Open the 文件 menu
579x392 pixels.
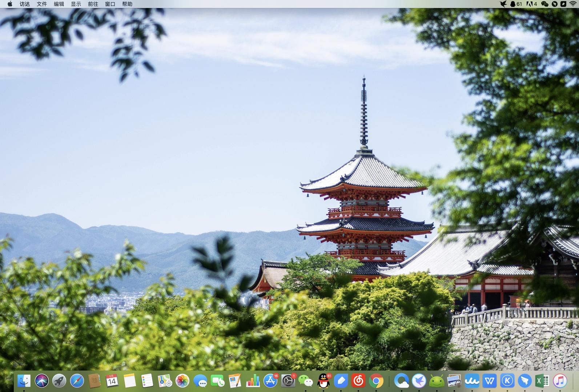[x=42, y=4]
